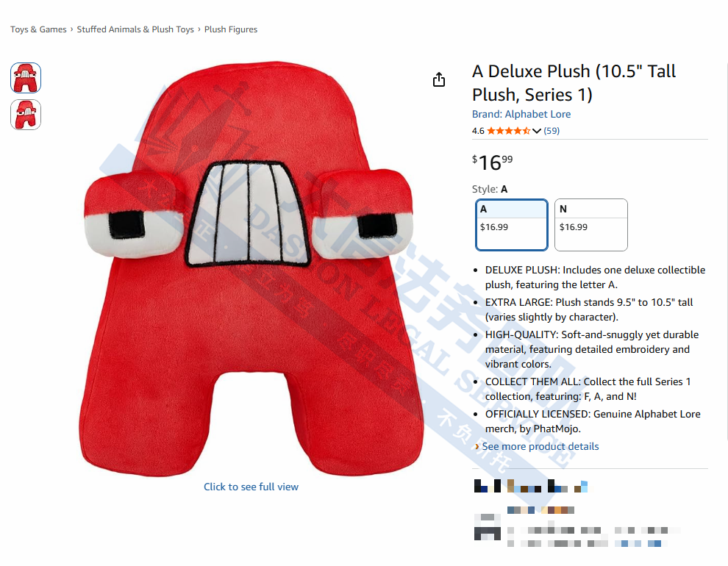
Task: Click the Style: A label
Action: click(490, 189)
